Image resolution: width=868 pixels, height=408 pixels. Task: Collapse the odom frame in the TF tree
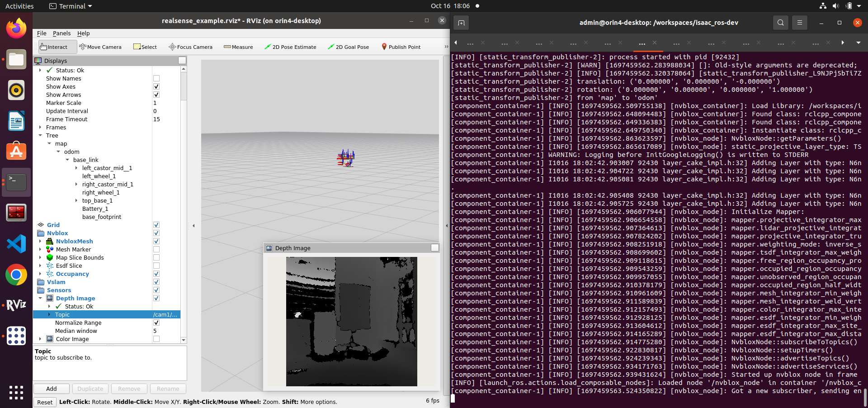pos(58,152)
